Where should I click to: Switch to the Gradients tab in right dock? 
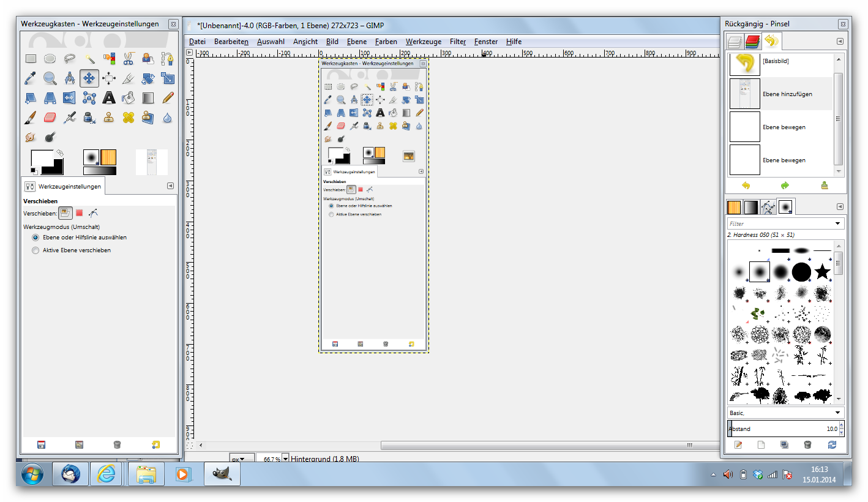pyautogui.click(x=750, y=208)
